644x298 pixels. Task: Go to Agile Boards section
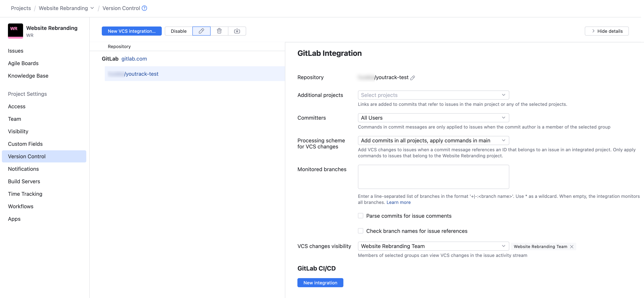pyautogui.click(x=23, y=63)
